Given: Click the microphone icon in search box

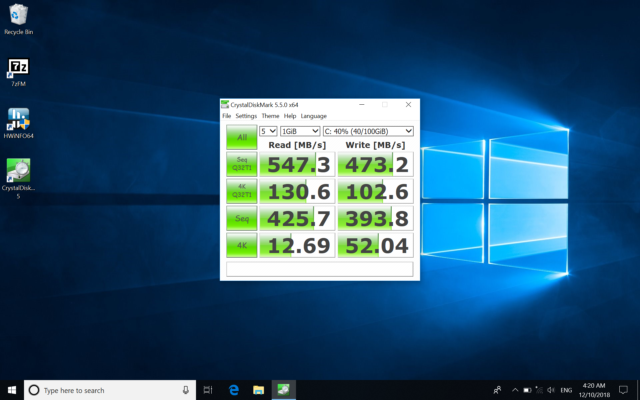Looking at the screenshot, I should [x=186, y=390].
